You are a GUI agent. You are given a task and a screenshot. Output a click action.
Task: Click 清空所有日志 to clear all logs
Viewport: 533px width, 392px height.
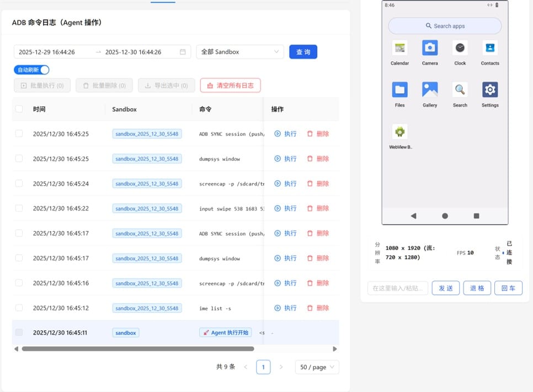coord(230,85)
